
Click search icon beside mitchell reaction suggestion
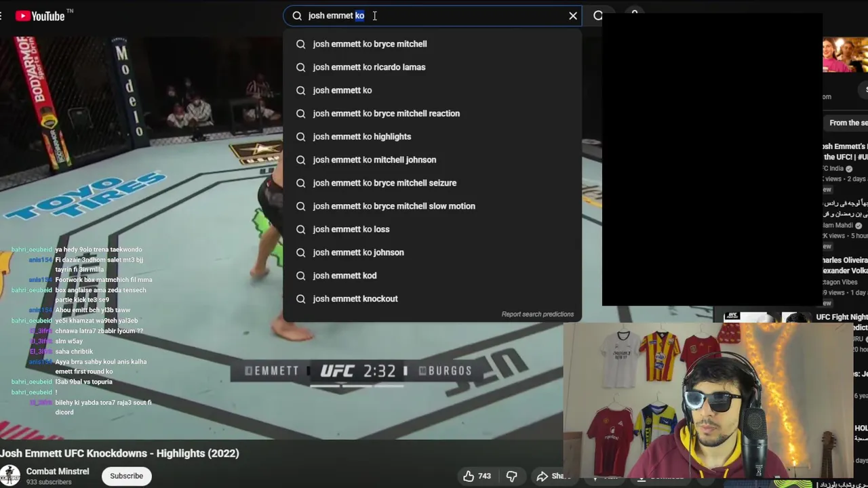tap(300, 113)
